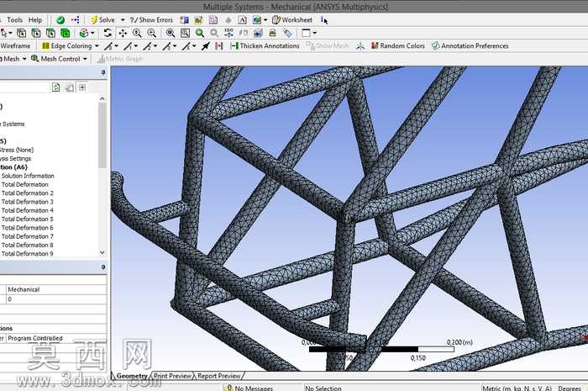Screen dimensions: 588x391
Task: Toggle the edge direction arrow icon
Action: click(x=206, y=46)
